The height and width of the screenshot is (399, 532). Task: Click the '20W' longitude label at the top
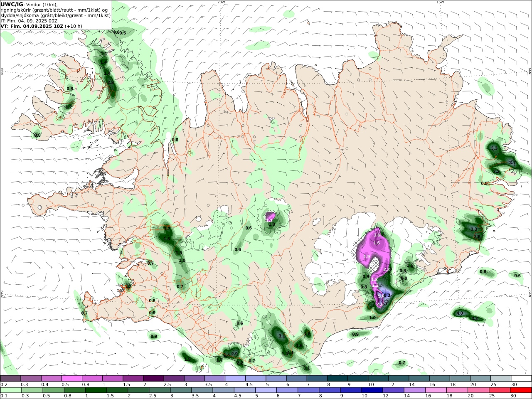pyautogui.click(x=221, y=2)
